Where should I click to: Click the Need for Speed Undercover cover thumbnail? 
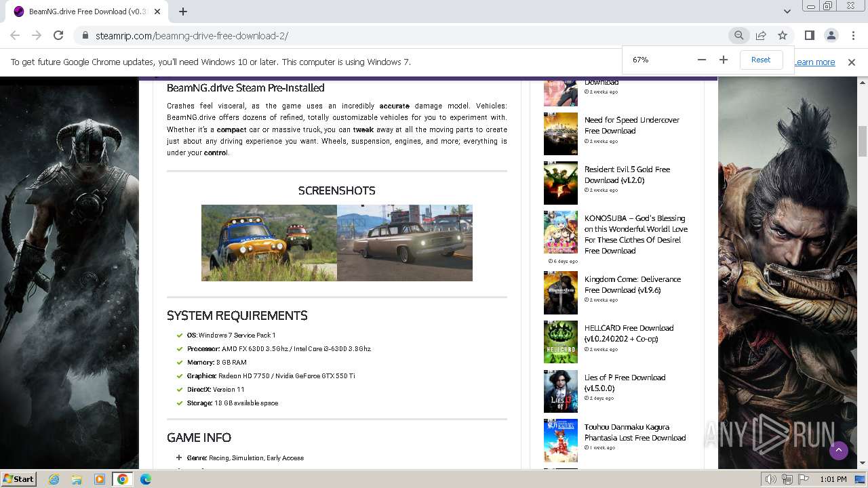[561, 134]
